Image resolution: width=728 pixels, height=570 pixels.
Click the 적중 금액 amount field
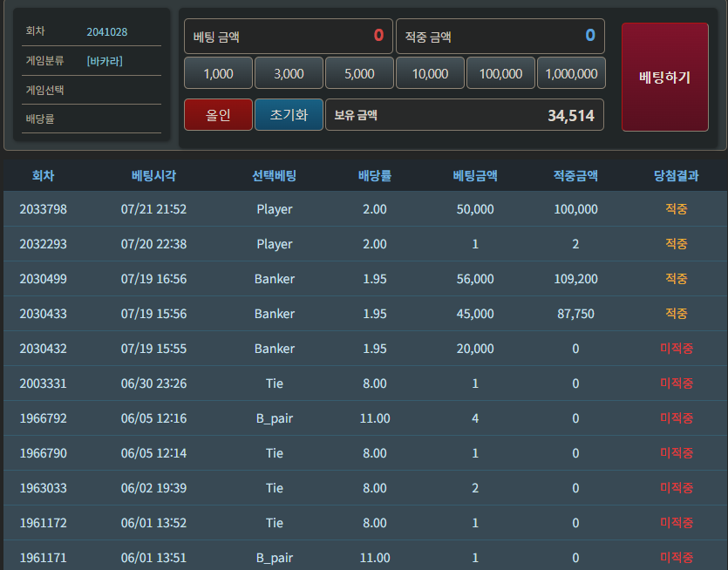(500, 37)
